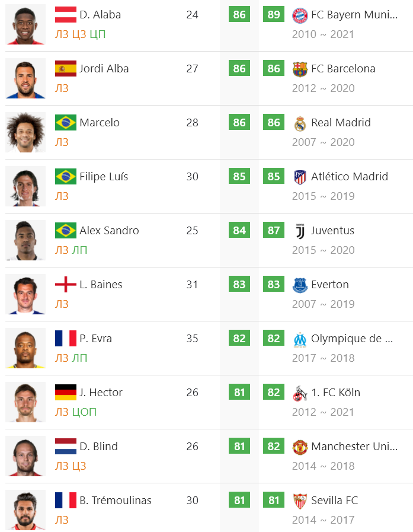413x532 pixels.
Task: Click the Manchester United club crest
Action: tap(300, 447)
